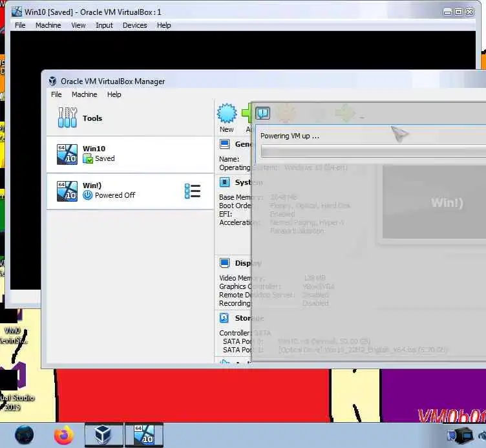
Task: Click 'EFI:' label in System
Action: (226, 214)
